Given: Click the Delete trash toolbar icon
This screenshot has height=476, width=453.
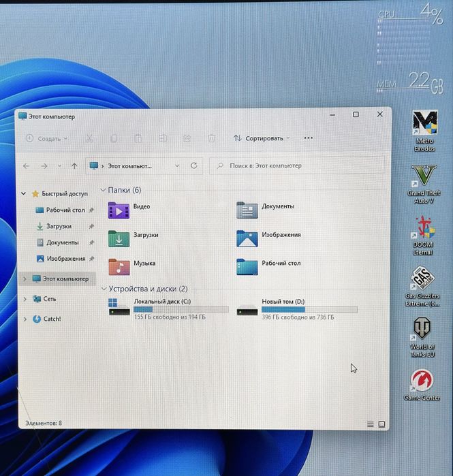Looking at the screenshot, I should [x=212, y=139].
